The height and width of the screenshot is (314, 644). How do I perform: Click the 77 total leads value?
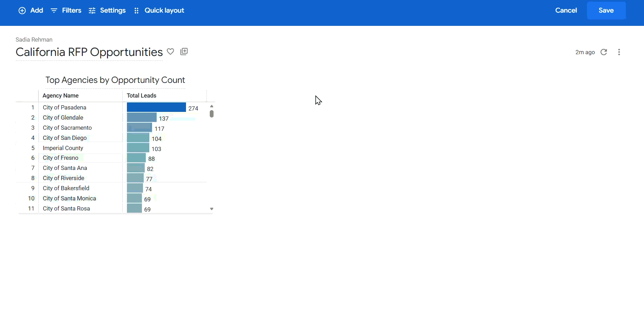pyautogui.click(x=149, y=179)
